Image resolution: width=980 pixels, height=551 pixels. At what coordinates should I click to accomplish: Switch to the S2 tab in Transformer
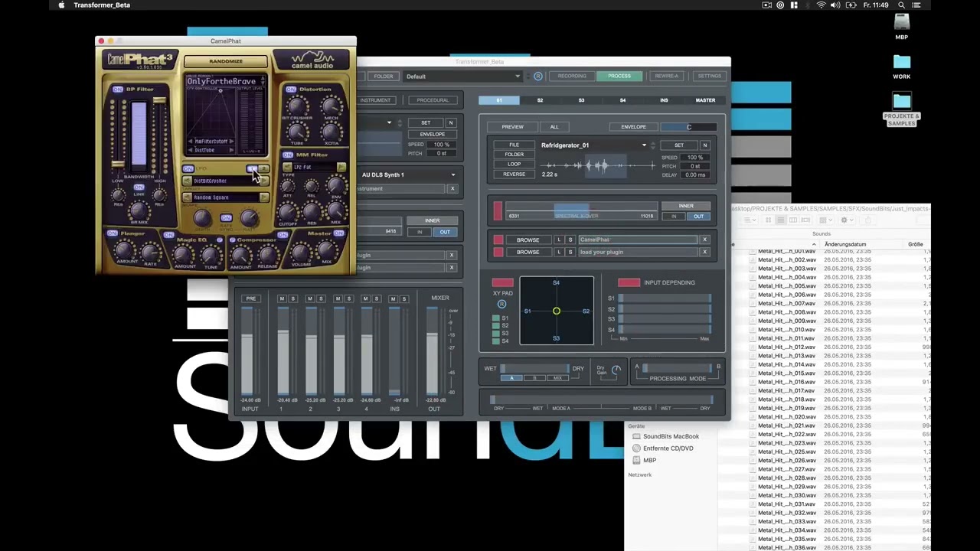point(540,100)
